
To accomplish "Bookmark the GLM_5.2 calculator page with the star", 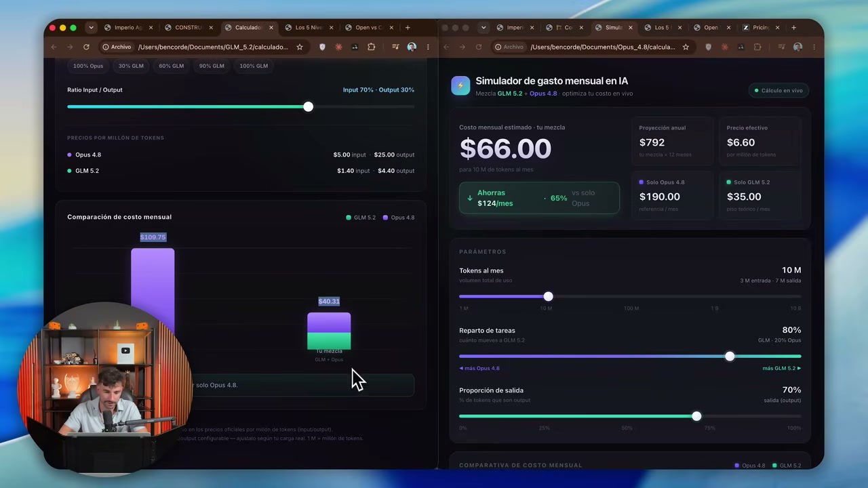I will pos(300,47).
